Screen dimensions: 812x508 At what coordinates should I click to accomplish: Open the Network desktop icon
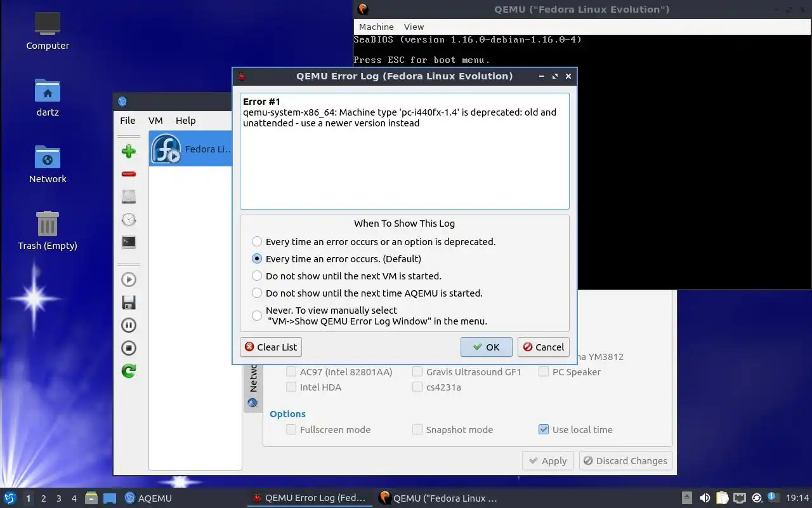[x=48, y=164]
